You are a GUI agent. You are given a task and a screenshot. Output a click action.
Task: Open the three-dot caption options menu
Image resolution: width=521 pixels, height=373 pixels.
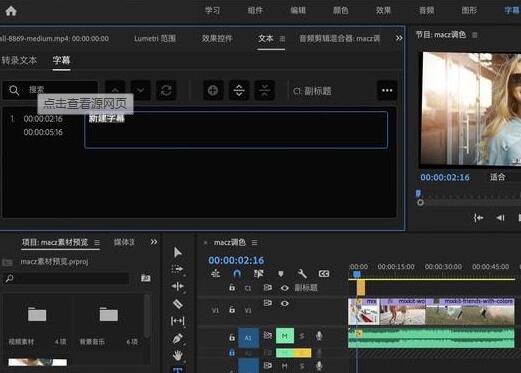[x=387, y=90]
